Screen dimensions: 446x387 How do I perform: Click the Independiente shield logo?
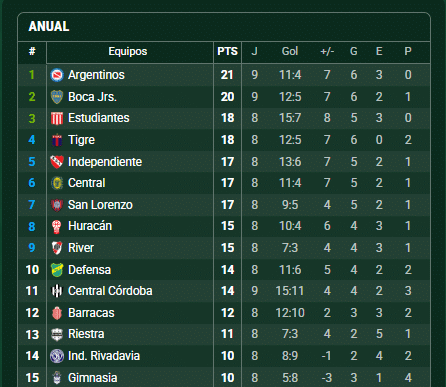pyautogui.click(x=57, y=162)
